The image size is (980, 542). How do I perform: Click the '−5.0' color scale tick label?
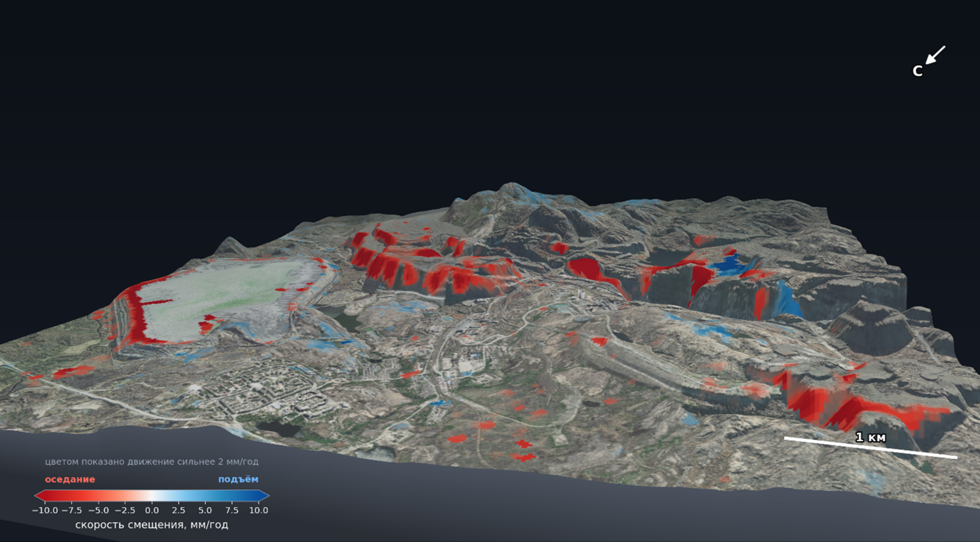(x=99, y=510)
